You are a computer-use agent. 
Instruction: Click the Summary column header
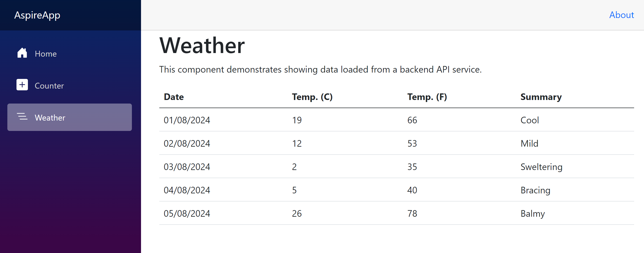coord(541,97)
